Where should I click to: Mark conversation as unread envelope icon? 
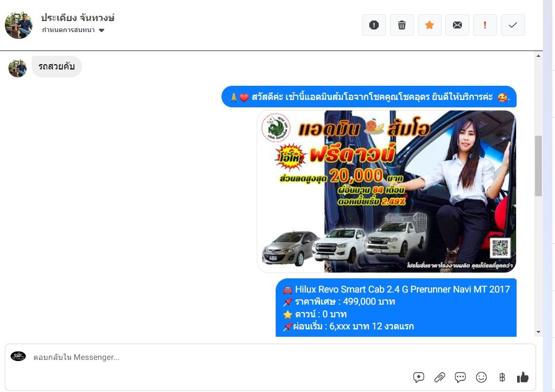(x=457, y=25)
